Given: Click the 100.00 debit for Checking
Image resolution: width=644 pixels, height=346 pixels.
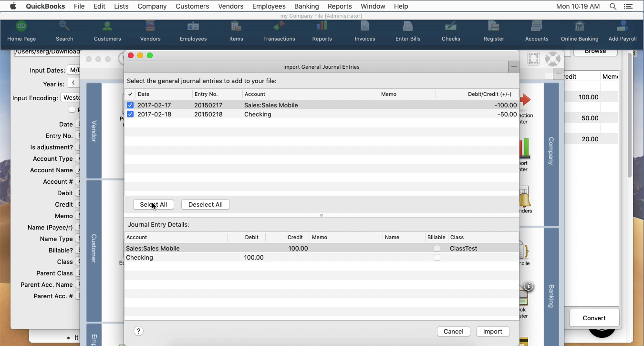Looking at the screenshot, I should click(254, 257).
